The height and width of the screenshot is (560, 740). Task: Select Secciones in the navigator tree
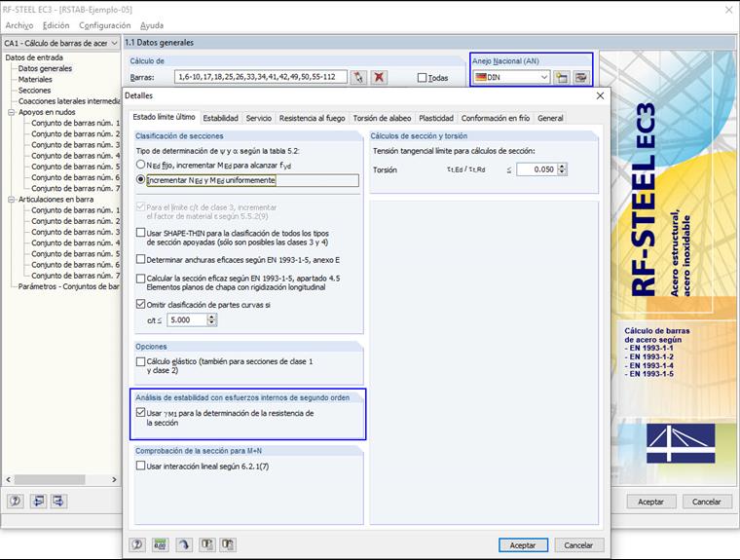34,91
